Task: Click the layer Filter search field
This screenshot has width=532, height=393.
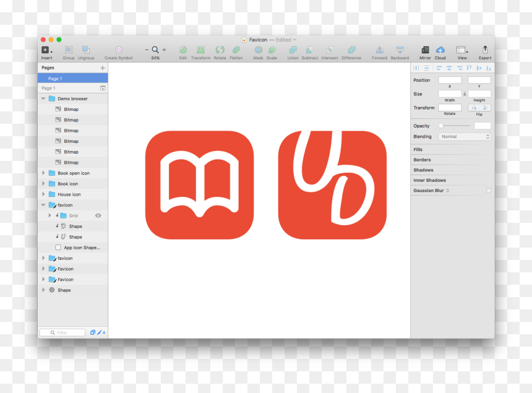Action: [62, 332]
